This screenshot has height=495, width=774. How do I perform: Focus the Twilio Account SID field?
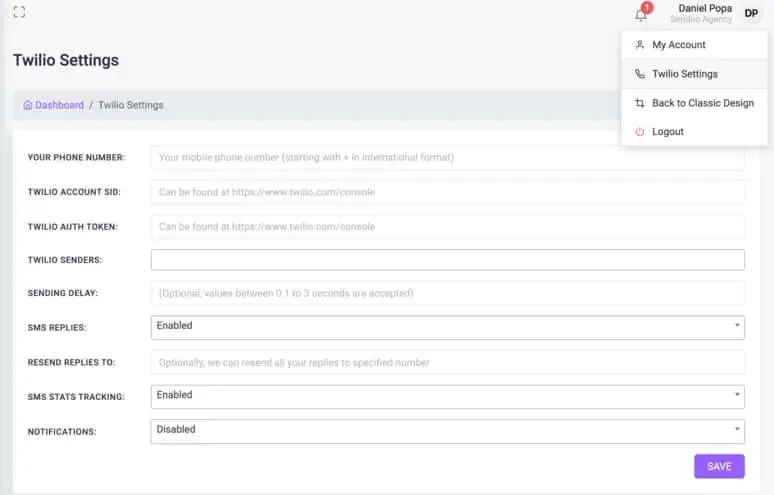(448, 192)
